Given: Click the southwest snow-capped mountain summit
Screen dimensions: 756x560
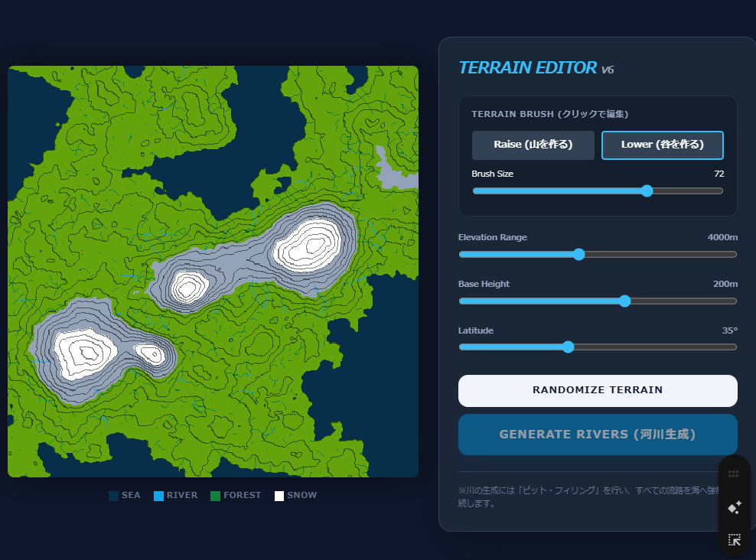Looking at the screenshot, I should 84,352.
